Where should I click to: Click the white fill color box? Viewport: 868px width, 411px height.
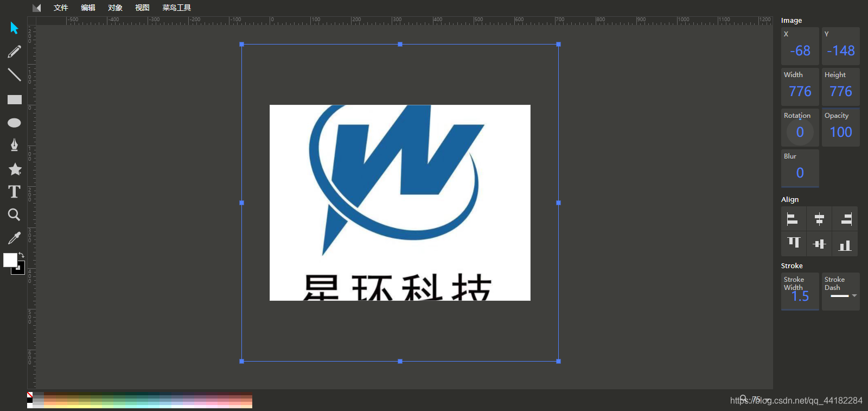[10, 260]
